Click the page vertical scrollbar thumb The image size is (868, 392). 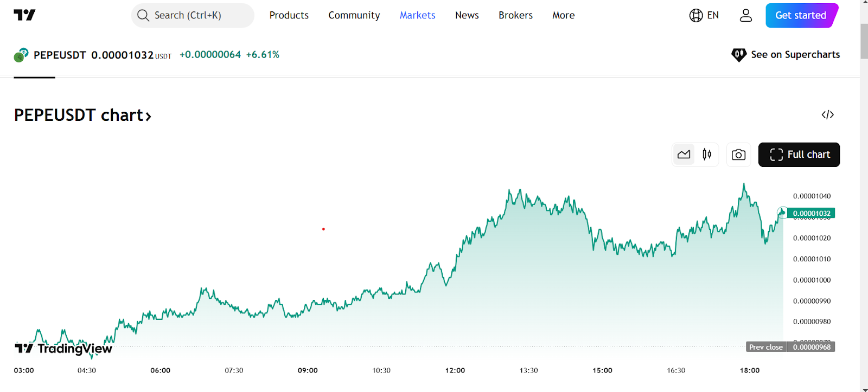point(864,41)
